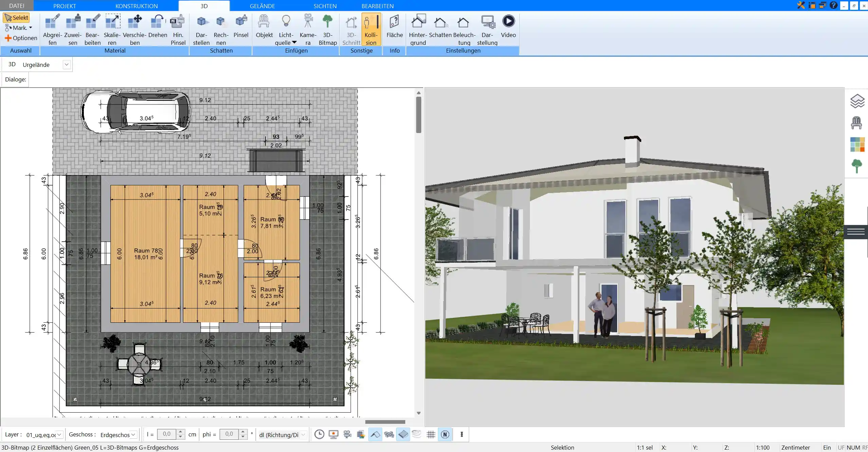
Task: Switch to the GELÄNDE tab
Action: pos(262,6)
